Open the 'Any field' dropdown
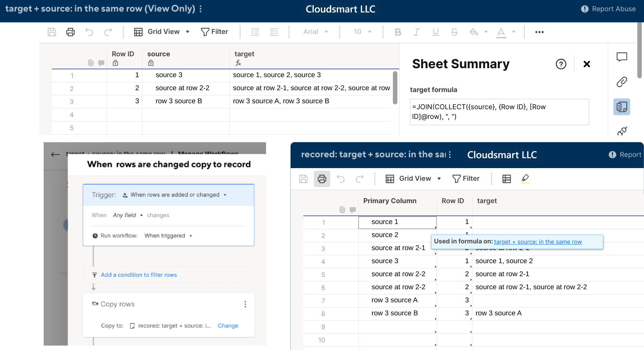Screen dimensions: 644x350 [x=128, y=215]
